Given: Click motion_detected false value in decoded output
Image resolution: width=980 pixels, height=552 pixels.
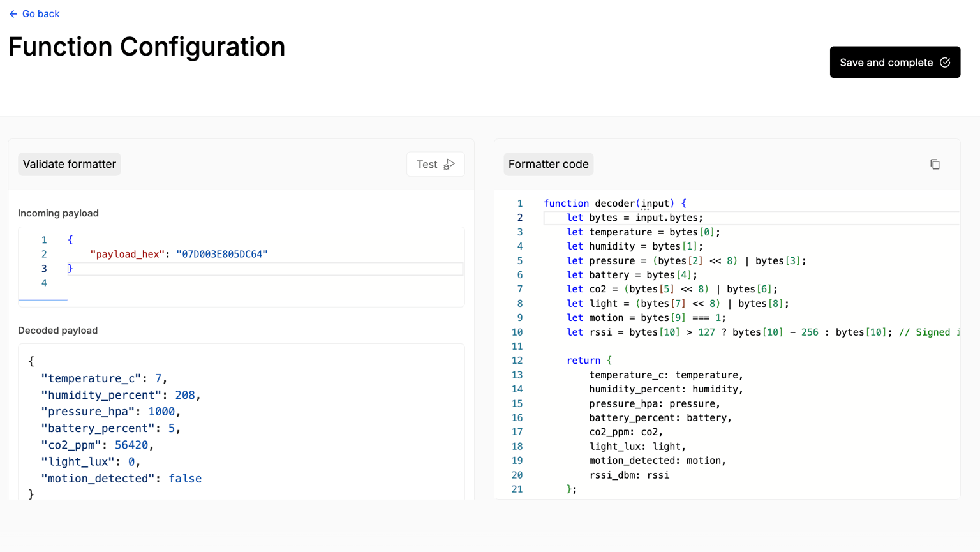Looking at the screenshot, I should 185,478.
